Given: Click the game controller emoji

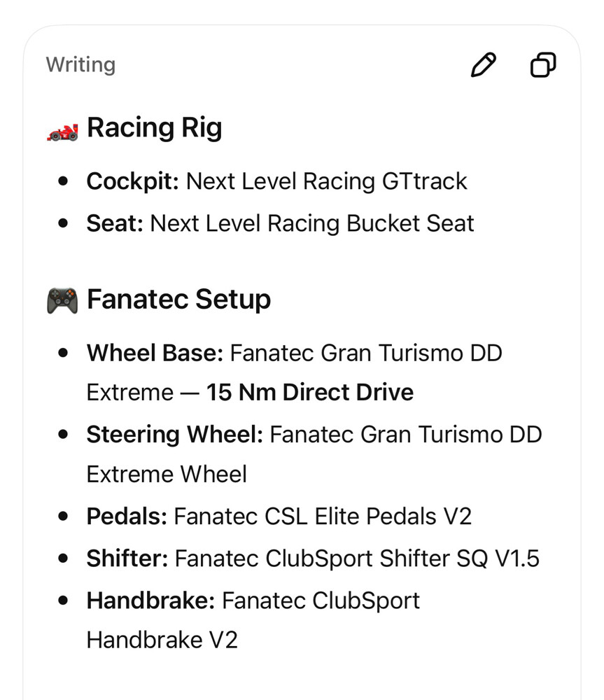Looking at the screenshot, I should 62,300.
